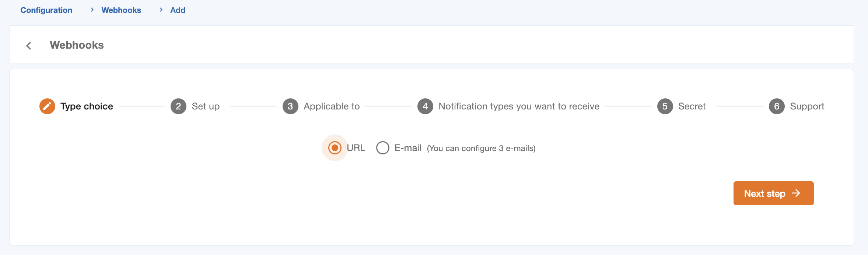Select the E-mail radio button

click(x=383, y=148)
